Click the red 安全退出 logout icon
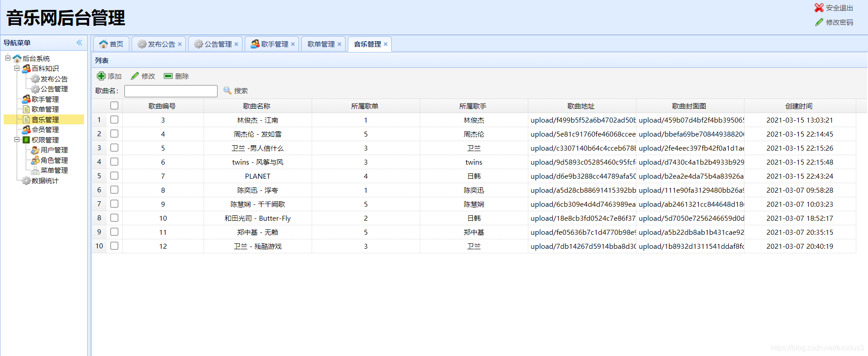This screenshot has width=868, height=356. click(819, 8)
